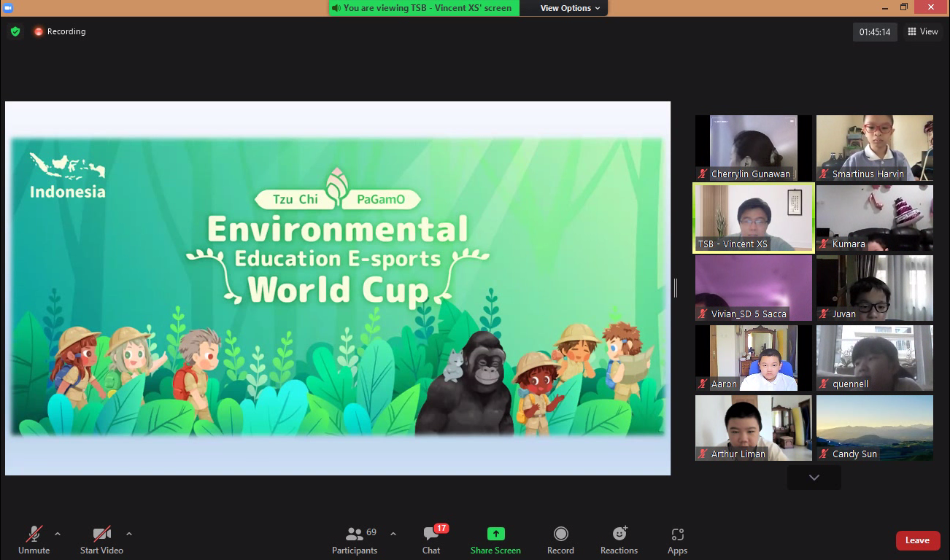The height and width of the screenshot is (560, 950).
Task: Click the Arthur Liman name label
Action: (738, 454)
